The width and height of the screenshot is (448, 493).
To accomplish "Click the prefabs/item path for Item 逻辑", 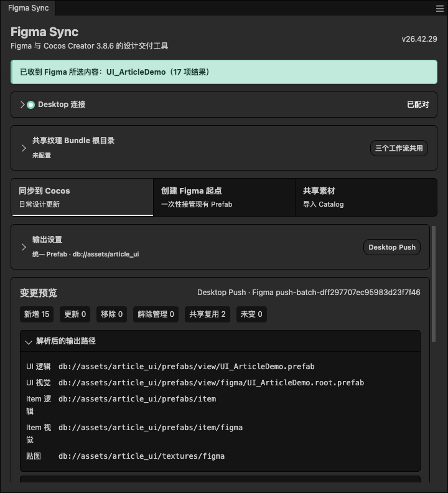I will tap(137, 398).
